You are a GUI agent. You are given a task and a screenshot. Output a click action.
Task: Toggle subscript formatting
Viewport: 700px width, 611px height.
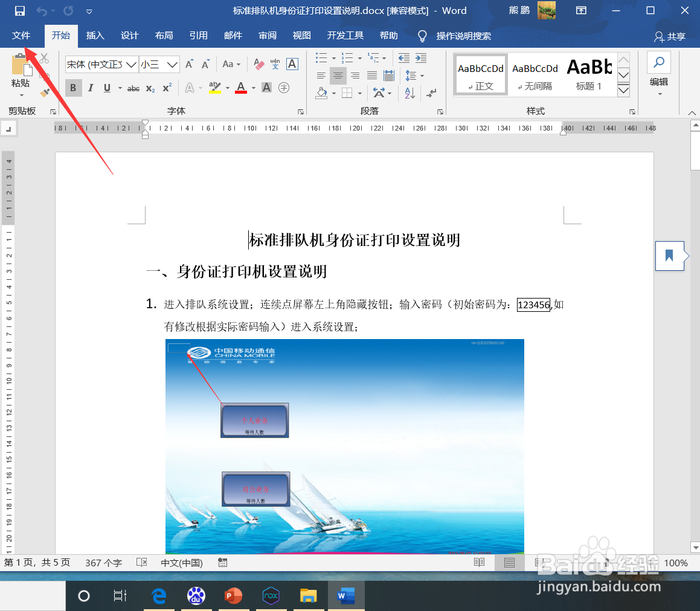tap(150, 88)
